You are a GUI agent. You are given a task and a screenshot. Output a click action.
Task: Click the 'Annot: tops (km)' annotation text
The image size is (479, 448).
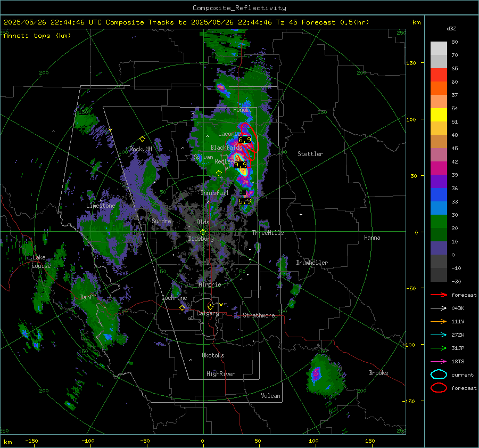37,36
